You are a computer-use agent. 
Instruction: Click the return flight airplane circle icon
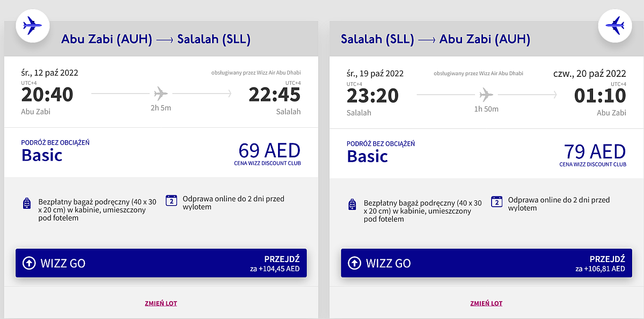tap(614, 25)
